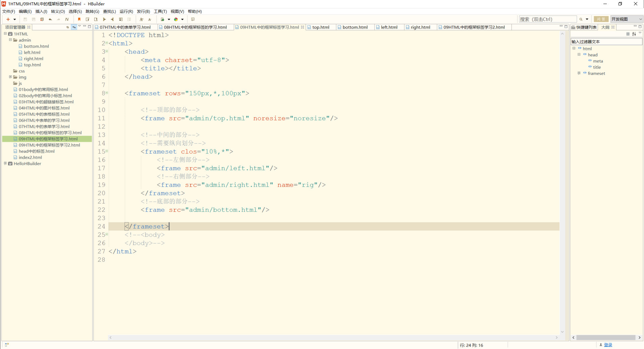
Task: Click the green Run icon
Action: pyautogui.click(x=163, y=19)
